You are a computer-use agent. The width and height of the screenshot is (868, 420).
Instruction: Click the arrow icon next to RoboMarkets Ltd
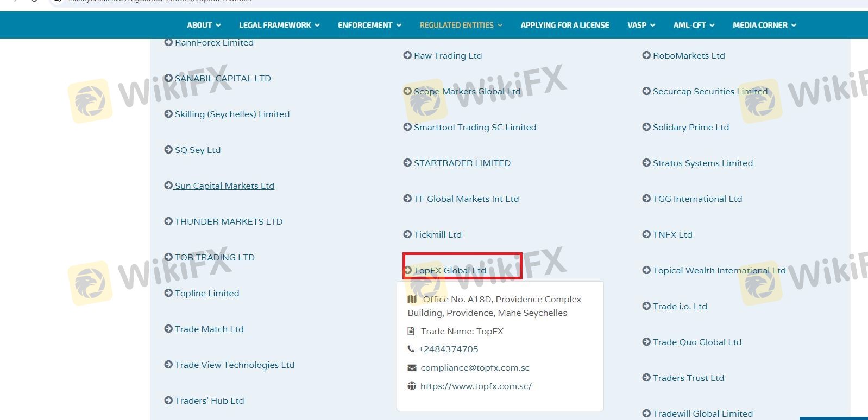(x=646, y=55)
